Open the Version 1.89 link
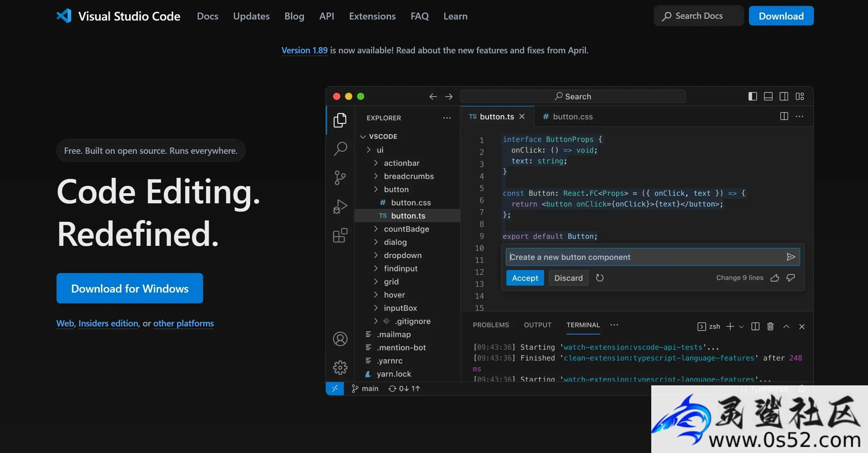The height and width of the screenshot is (453, 868). (304, 50)
